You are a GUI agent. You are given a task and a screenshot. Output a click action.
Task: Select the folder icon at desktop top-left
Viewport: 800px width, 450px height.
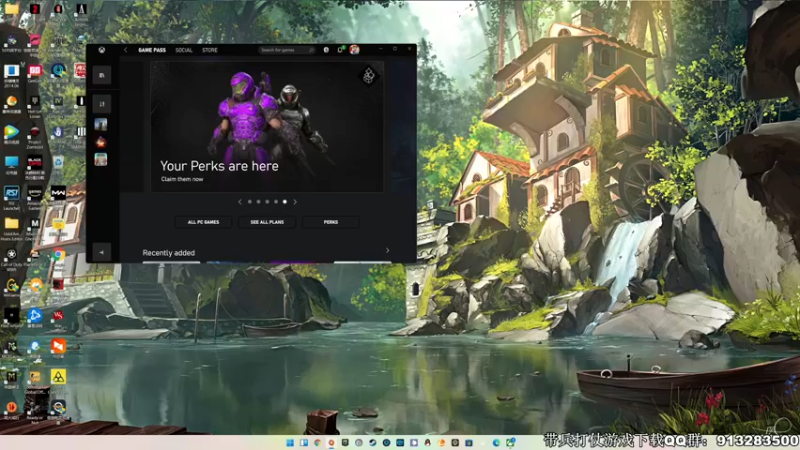coord(11,9)
